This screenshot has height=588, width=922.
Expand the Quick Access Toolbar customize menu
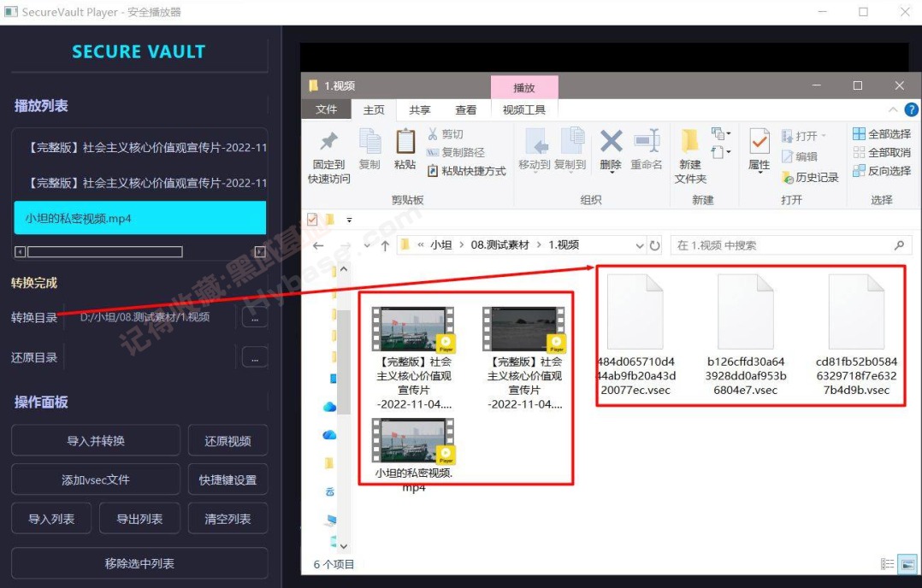(x=348, y=219)
